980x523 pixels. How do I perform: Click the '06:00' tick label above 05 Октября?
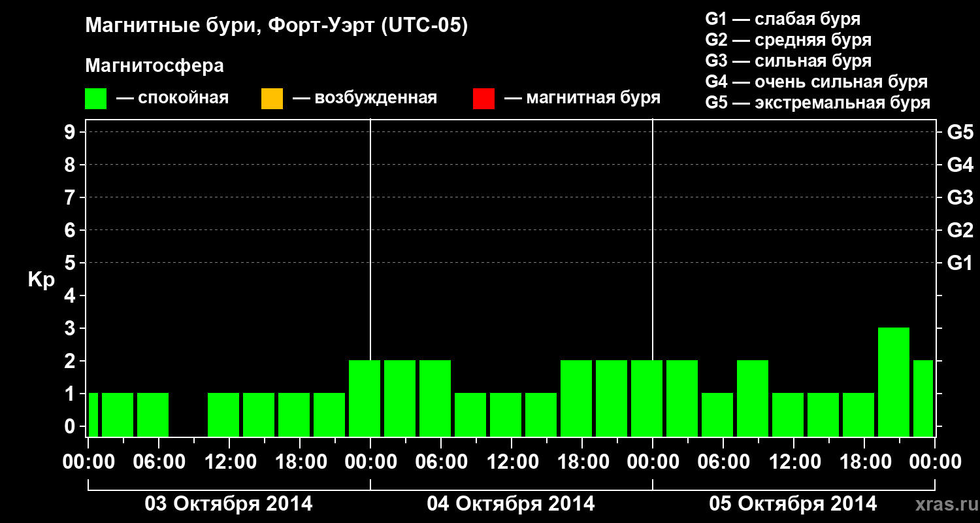(723, 462)
